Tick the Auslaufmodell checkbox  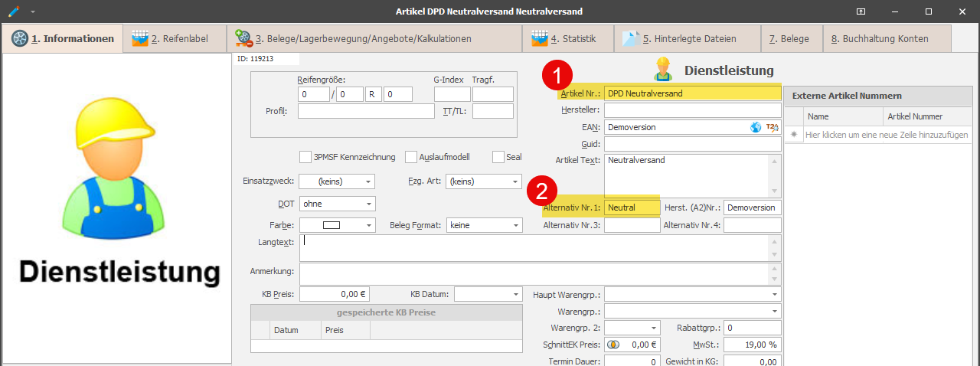pyautogui.click(x=410, y=157)
